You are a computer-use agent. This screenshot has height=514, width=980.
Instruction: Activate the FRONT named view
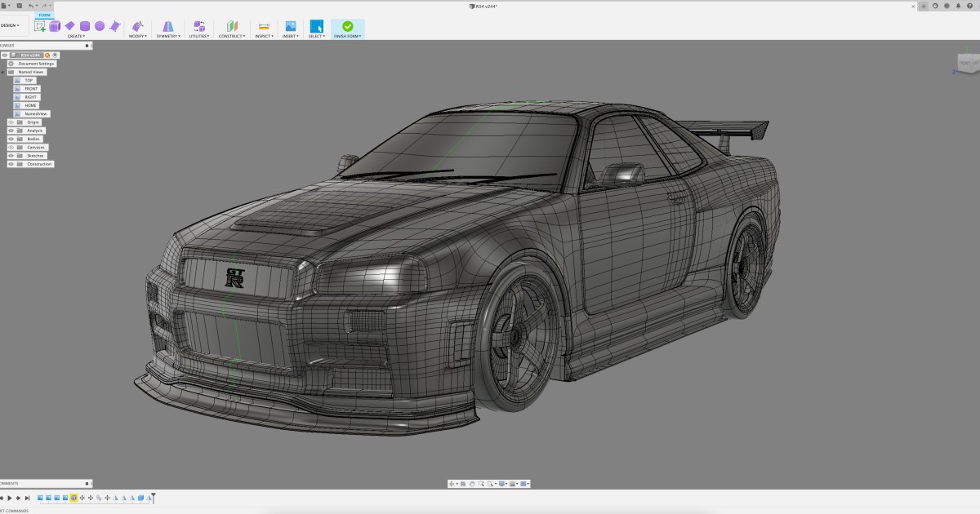29,89
